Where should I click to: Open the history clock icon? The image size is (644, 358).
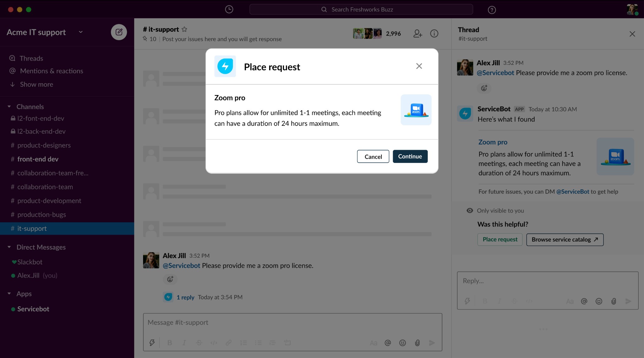click(229, 9)
